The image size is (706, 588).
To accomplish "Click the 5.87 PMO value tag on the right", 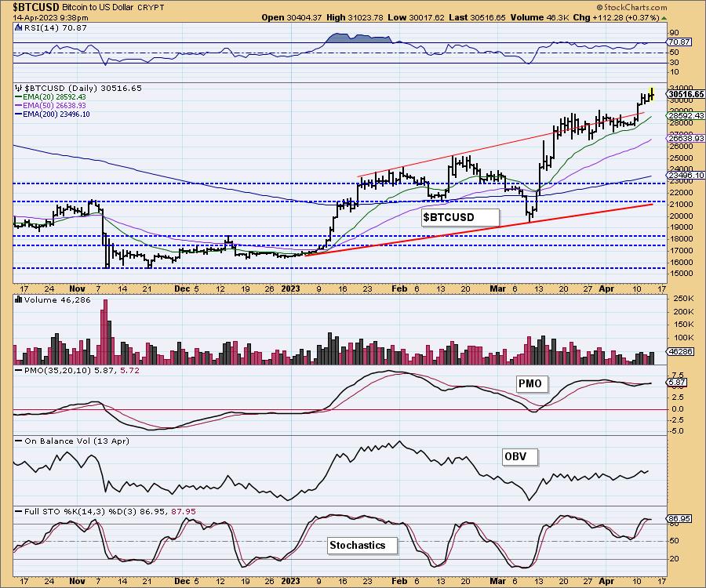I will pyautogui.click(x=677, y=383).
